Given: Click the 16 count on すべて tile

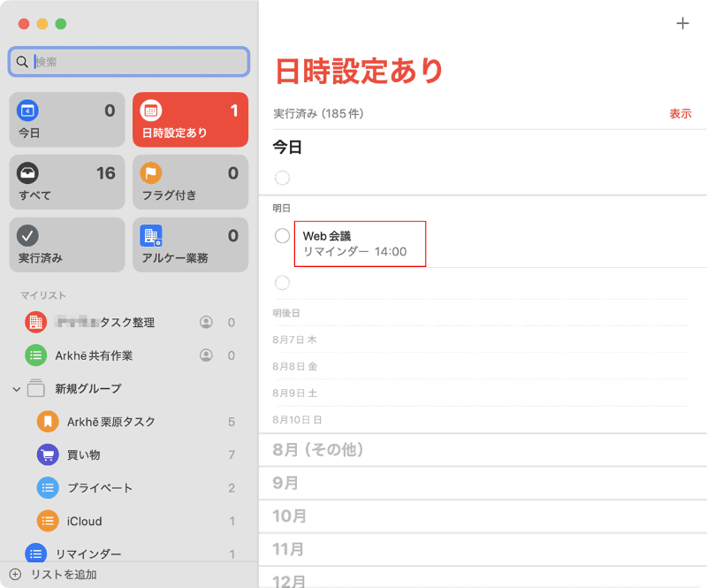Looking at the screenshot, I should pyautogui.click(x=105, y=173).
